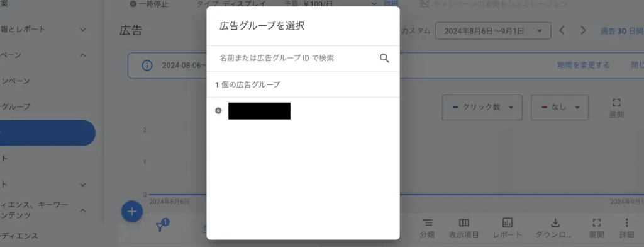644x247 pixels.
Task: Select the redacted ad group entry
Action: click(x=259, y=111)
